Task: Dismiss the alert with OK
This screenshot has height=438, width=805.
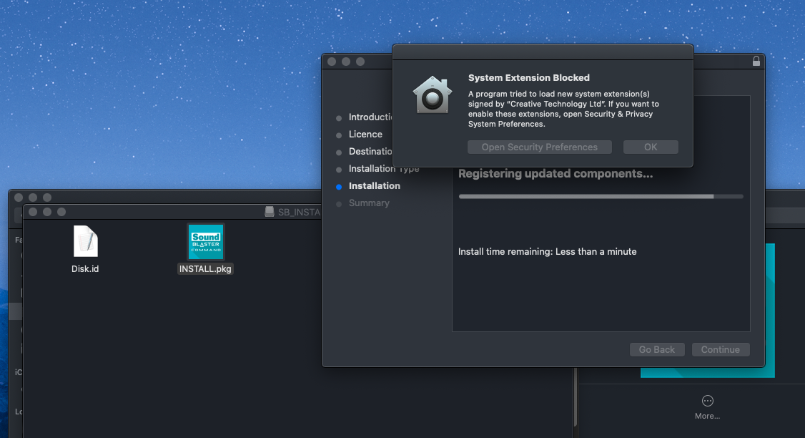Action: tap(650, 147)
